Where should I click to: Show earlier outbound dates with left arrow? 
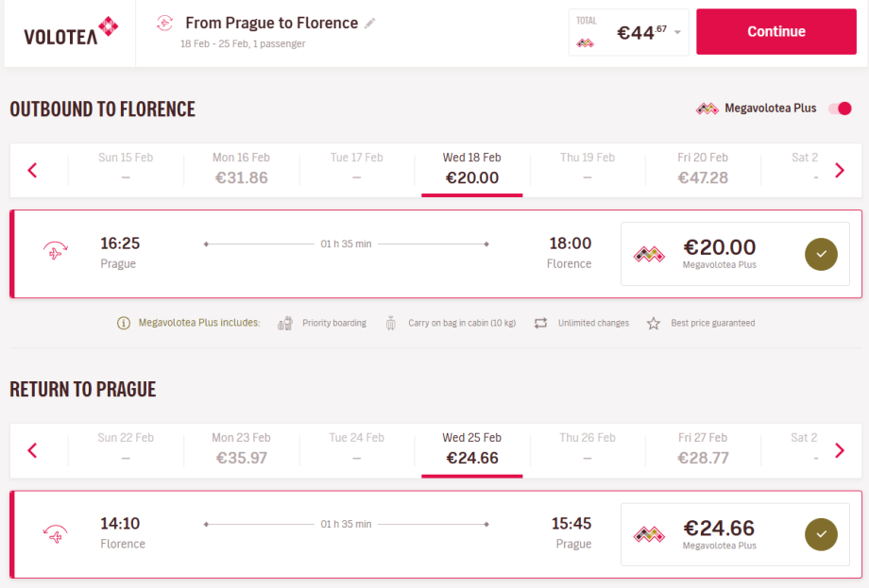pos(32,170)
